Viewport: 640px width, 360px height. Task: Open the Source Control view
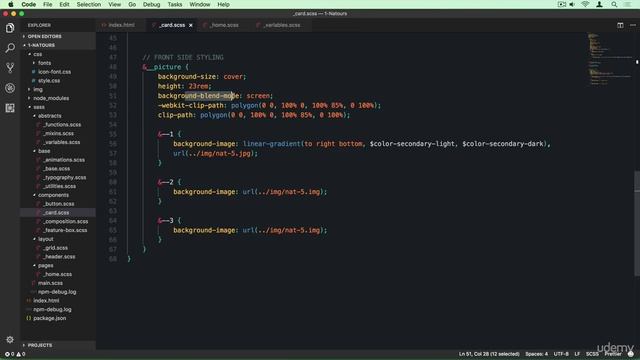[10, 68]
